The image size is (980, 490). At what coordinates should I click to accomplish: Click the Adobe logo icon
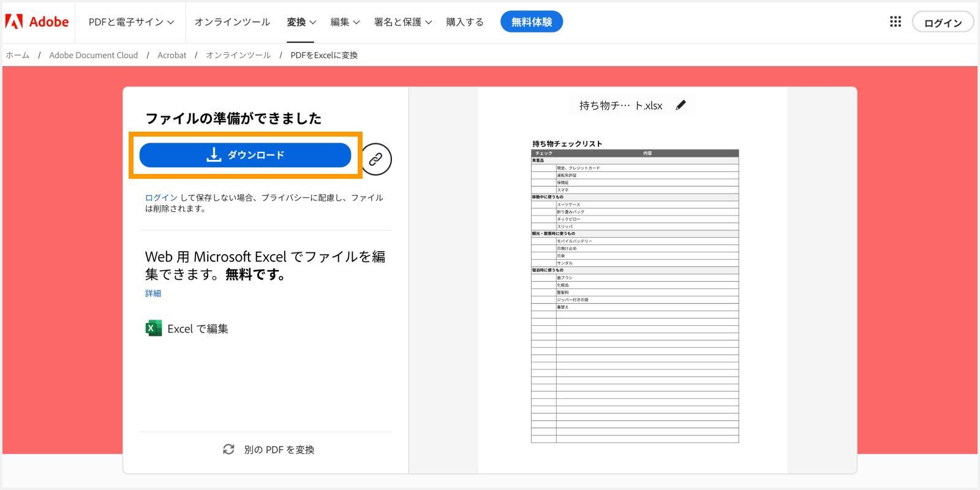click(x=13, y=22)
